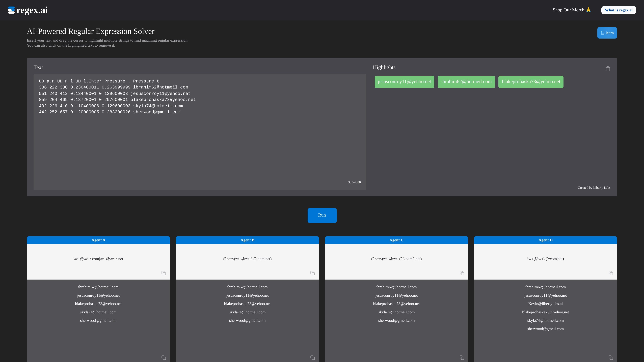Viewport: 644px width, 362px height.
Task: Click Created by Liberty Labs credit
Action: (594, 188)
